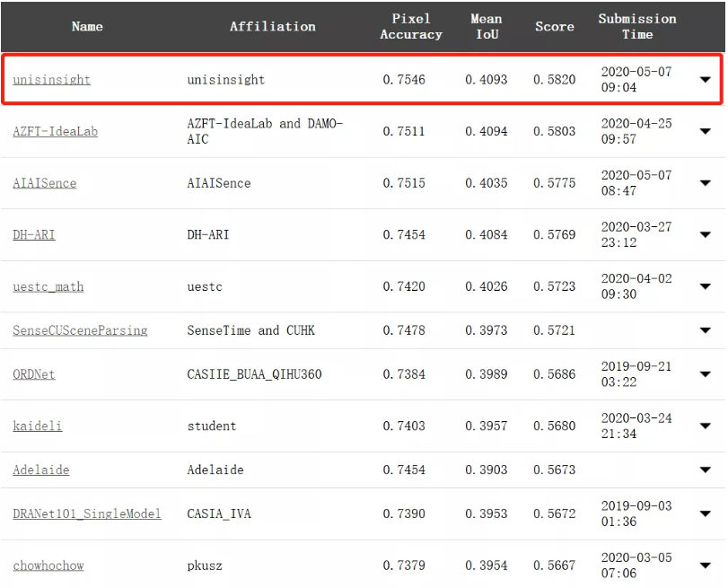Image resolution: width=728 pixels, height=588 pixels.
Task: Open the SenseCUSceneParsing entry link
Action: (80, 330)
